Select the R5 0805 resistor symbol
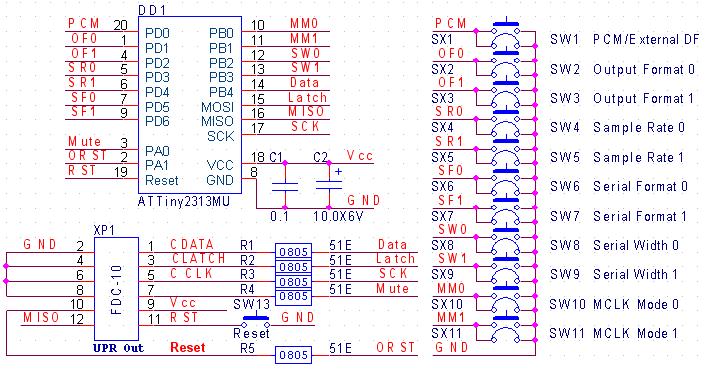This screenshot has width=711, height=369. coord(293,355)
